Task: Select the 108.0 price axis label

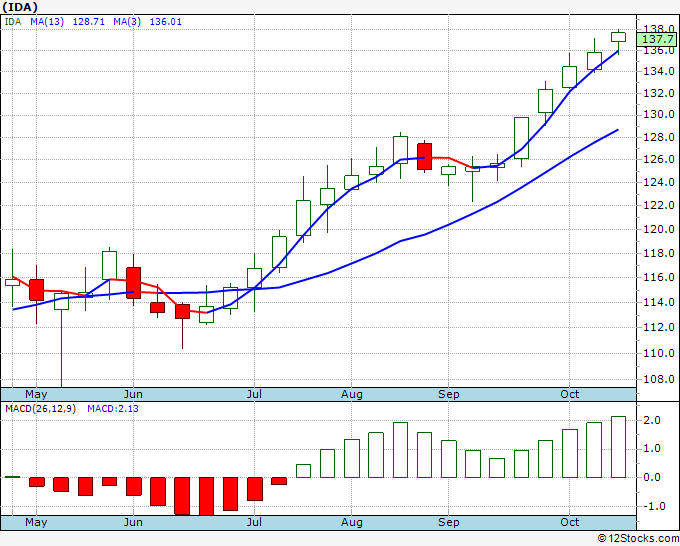Action: point(659,379)
